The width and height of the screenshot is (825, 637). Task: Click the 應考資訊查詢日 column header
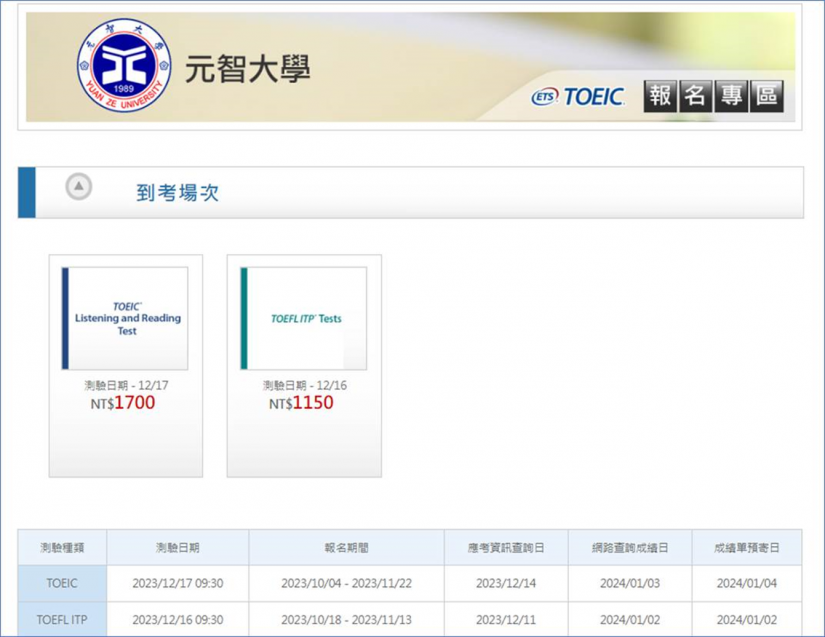pyautogui.click(x=506, y=548)
